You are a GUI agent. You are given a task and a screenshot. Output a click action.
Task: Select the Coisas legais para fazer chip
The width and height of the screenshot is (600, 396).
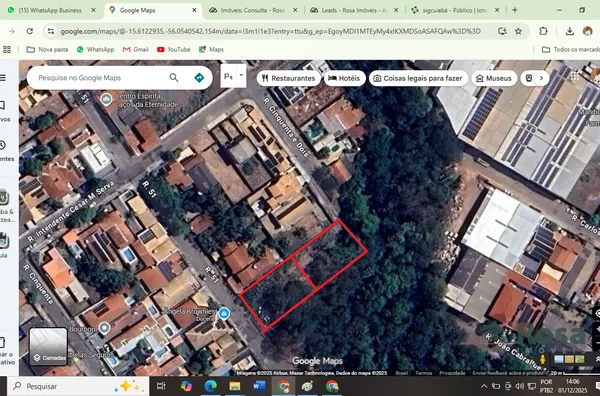(x=418, y=78)
